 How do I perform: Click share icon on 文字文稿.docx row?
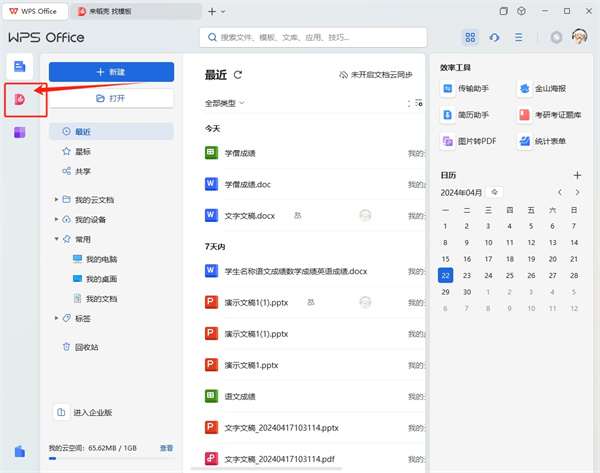tap(297, 216)
